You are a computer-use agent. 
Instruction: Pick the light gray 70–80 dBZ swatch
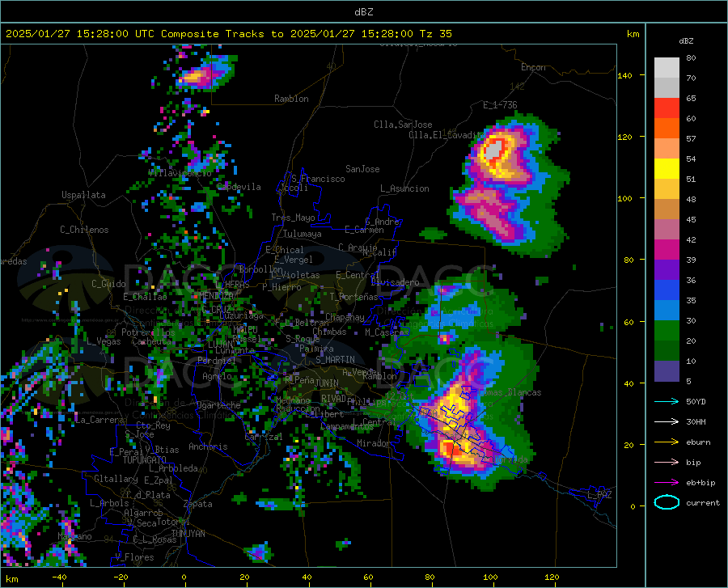point(667,68)
